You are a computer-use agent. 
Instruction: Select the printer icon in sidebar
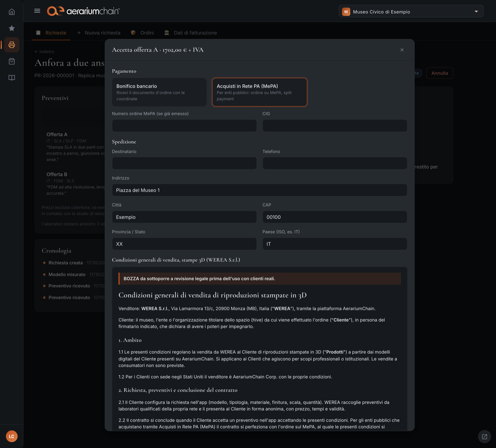pyautogui.click(x=12, y=45)
